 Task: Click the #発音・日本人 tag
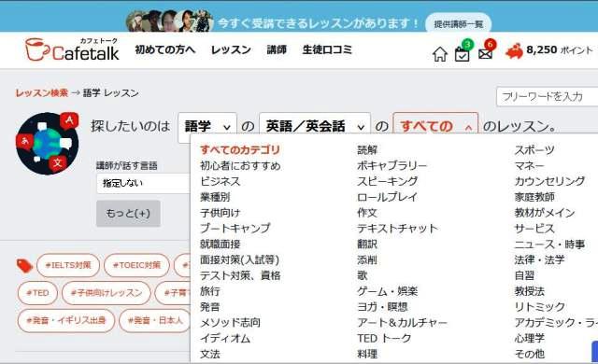pyautogui.click(x=155, y=320)
